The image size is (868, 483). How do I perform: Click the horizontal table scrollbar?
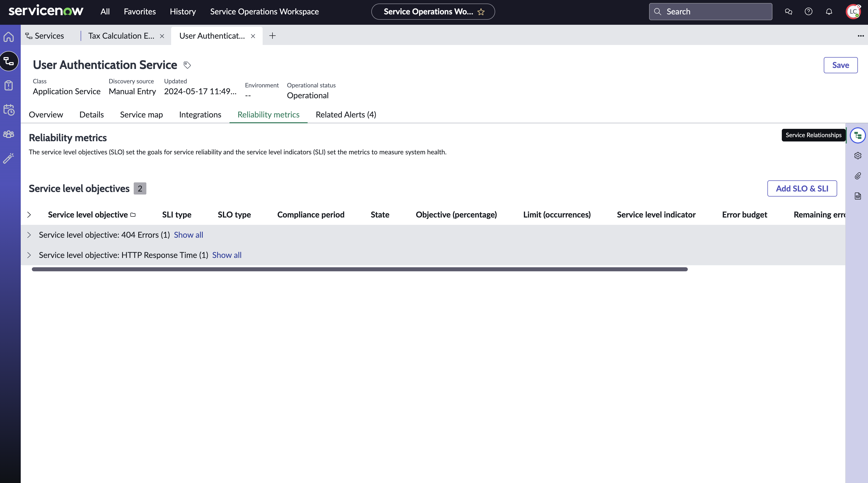(x=359, y=270)
